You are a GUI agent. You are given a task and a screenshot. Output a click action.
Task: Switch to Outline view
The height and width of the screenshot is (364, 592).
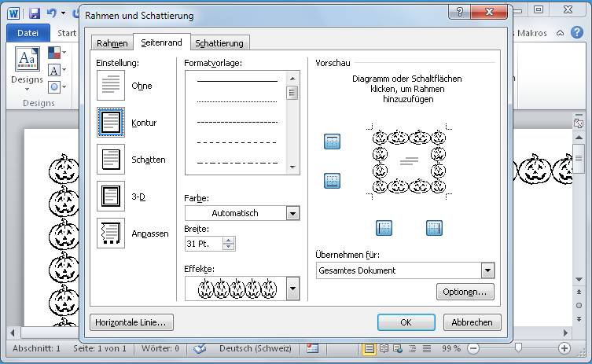412,348
